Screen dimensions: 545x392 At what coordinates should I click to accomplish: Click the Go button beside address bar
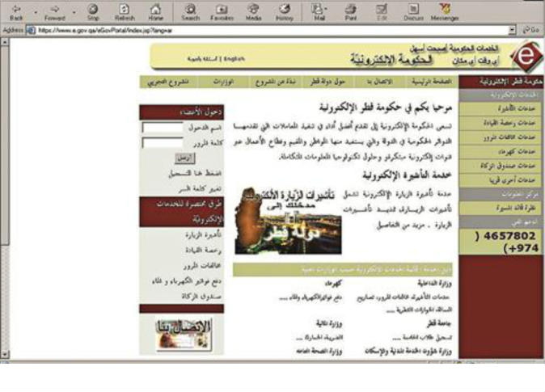[x=530, y=30]
